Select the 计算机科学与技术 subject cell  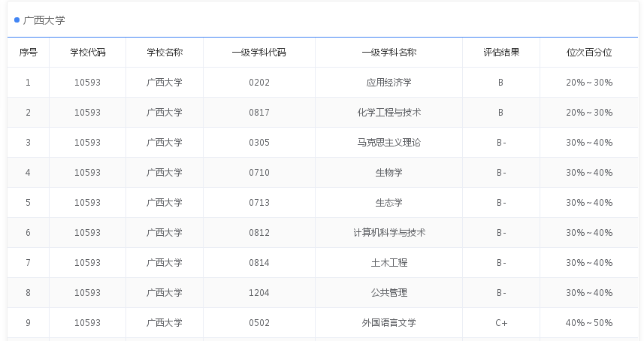point(389,233)
